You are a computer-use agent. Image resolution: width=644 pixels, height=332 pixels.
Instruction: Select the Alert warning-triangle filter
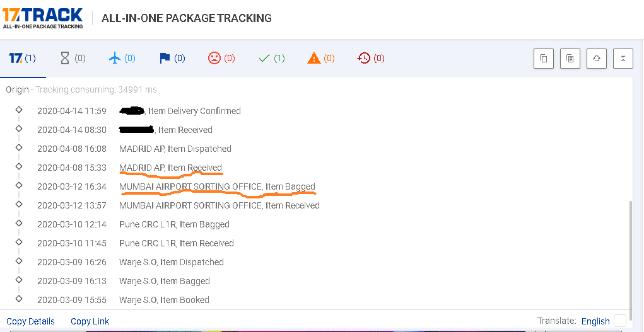[321, 59]
